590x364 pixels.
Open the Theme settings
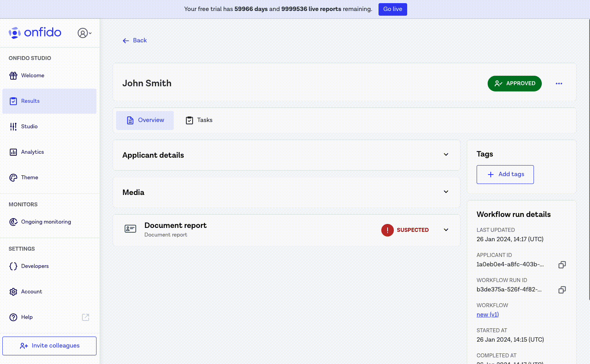point(30,177)
